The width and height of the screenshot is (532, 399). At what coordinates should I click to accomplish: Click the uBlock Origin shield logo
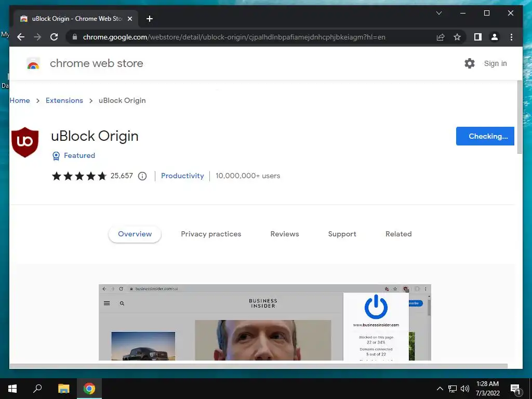coord(25,142)
